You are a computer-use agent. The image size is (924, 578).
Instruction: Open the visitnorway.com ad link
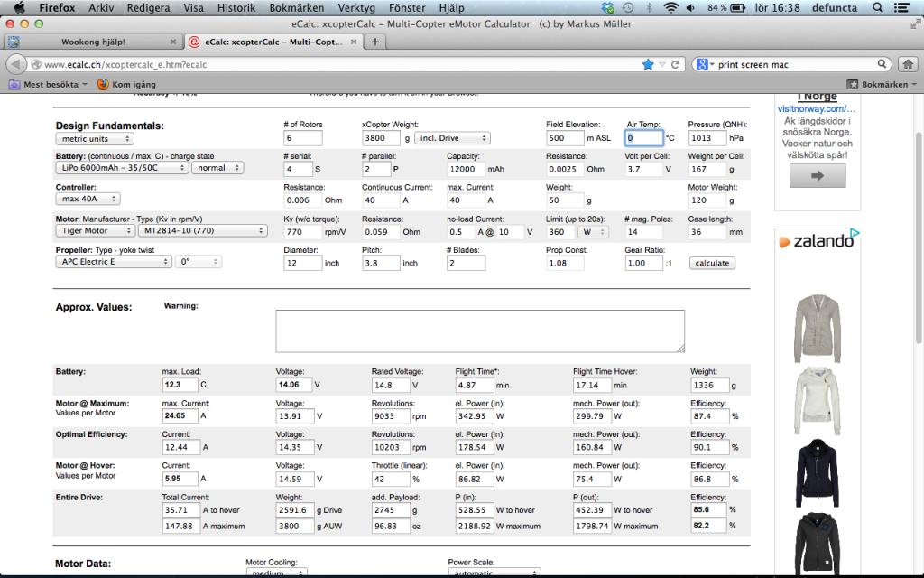(816, 108)
